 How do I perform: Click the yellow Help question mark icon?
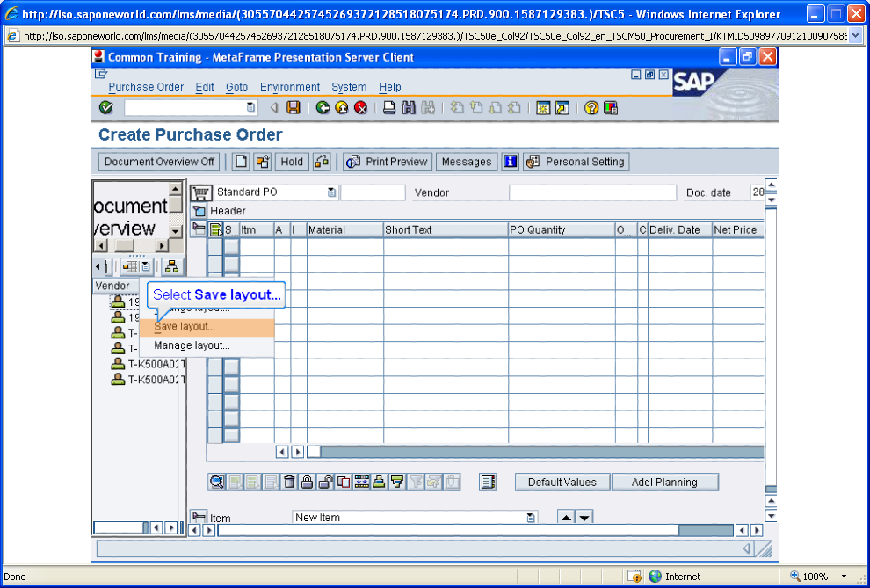[591, 107]
